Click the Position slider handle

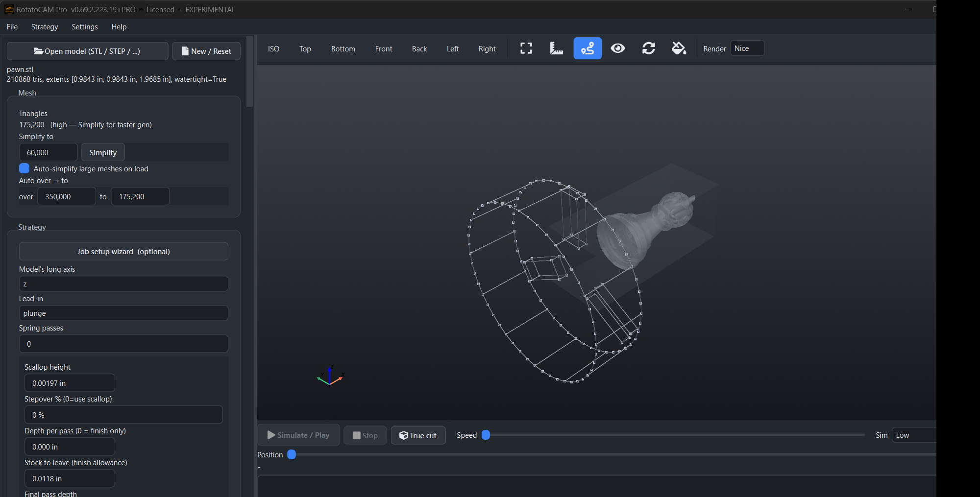click(292, 454)
